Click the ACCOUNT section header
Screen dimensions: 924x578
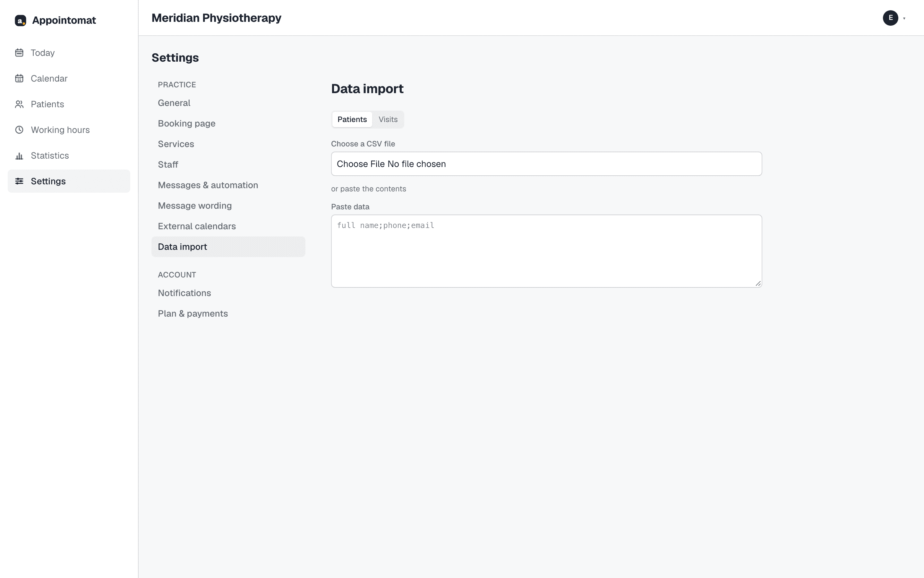pos(177,275)
